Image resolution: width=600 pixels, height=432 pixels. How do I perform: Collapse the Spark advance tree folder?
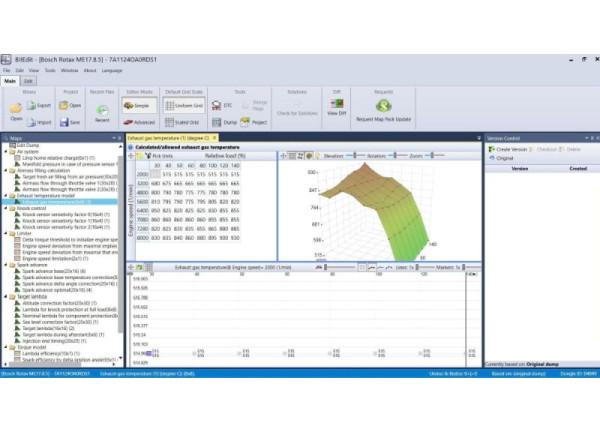pyautogui.click(x=5, y=267)
